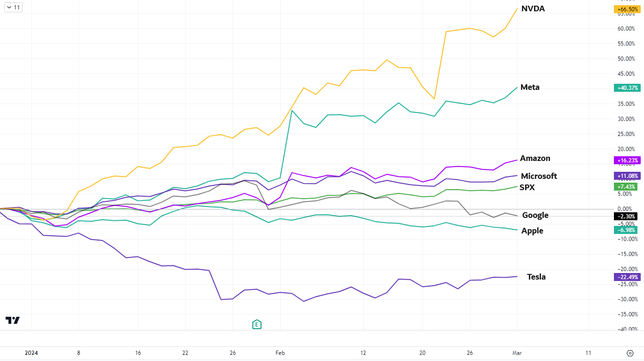This screenshot has height=361, width=644.
Task: Select the Microsoft +11.08% price label
Action: tap(627, 176)
